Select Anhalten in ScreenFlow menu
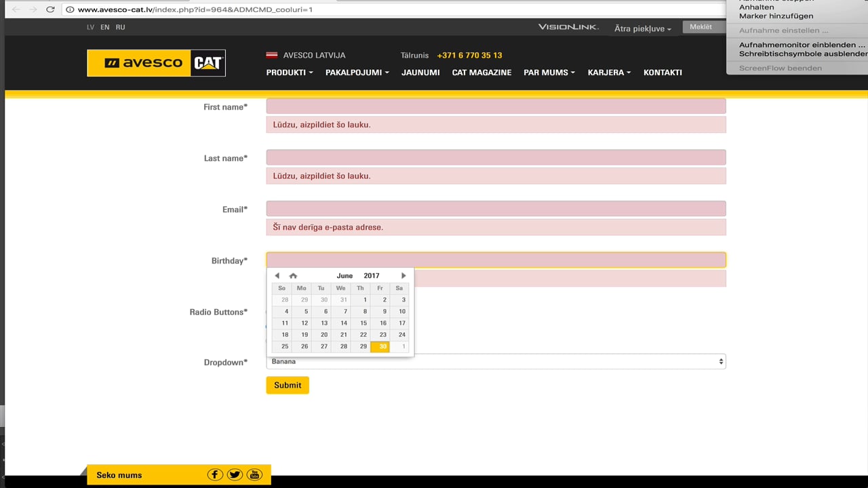 (x=756, y=7)
